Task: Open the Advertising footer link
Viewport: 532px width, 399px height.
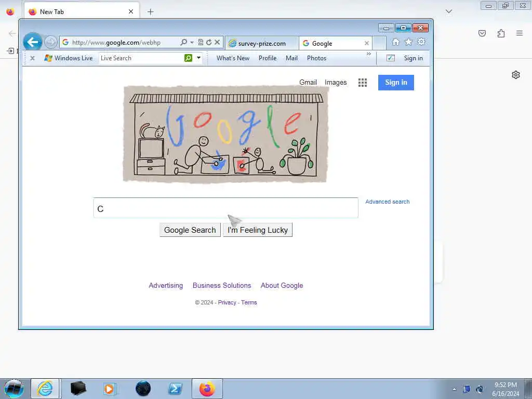Action: 166,285
